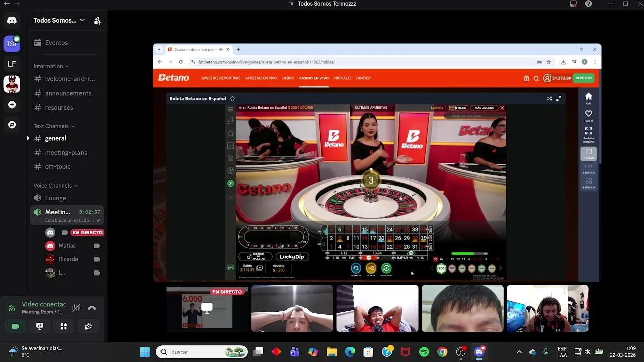Open Betano search magnifier icon
Viewport: 644px width, 362px height.
pyautogui.click(x=536, y=78)
